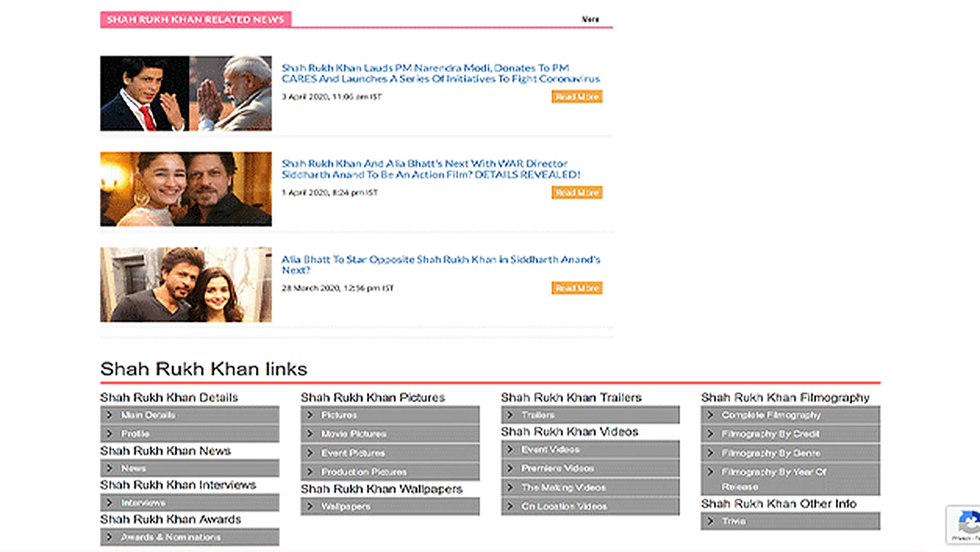980x552 pixels.
Task: Open Movie Pictures
Action: [x=390, y=434]
